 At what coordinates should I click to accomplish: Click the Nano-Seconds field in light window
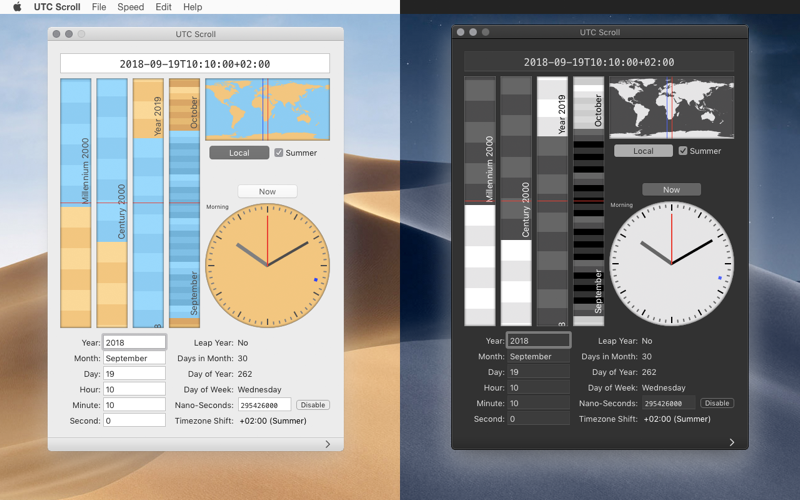pyautogui.click(x=264, y=405)
